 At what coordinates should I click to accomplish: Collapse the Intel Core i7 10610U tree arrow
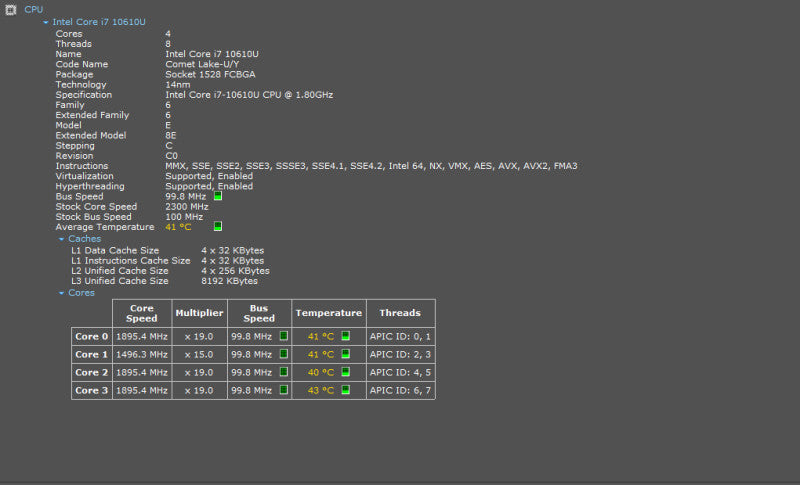[45, 22]
